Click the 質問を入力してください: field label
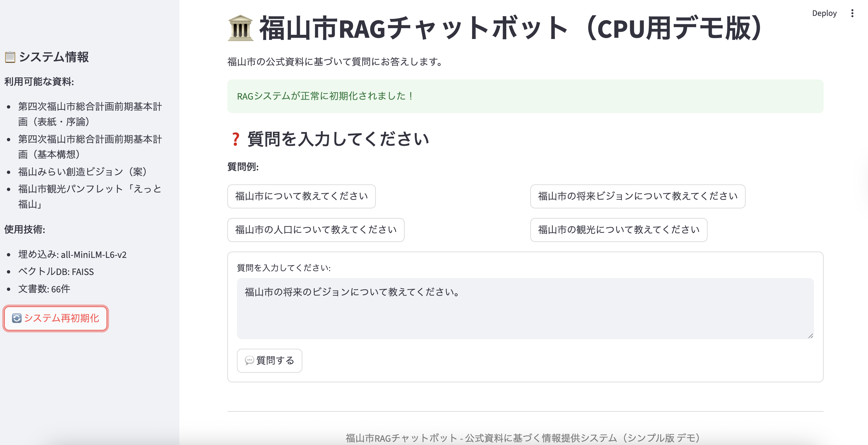The image size is (868, 445). point(284,268)
